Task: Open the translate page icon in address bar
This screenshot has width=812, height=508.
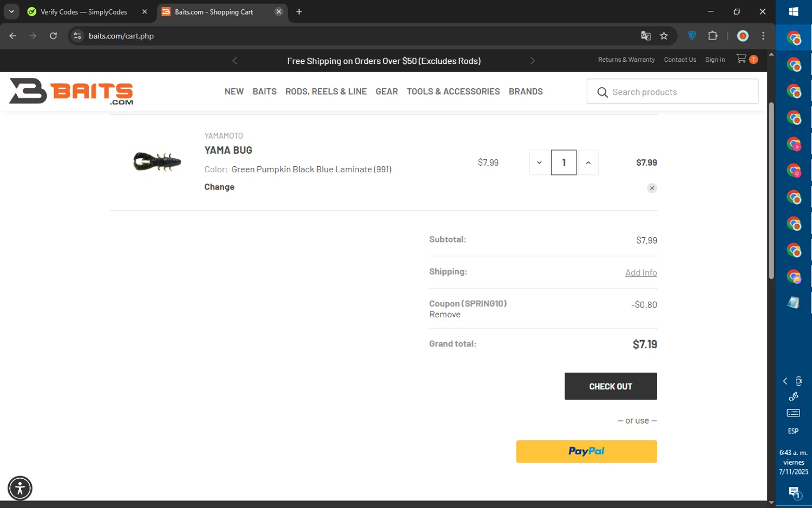Action: pyautogui.click(x=646, y=36)
